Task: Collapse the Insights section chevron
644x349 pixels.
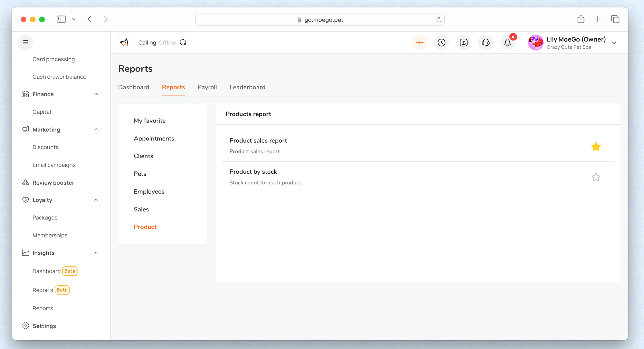Action: pos(96,253)
